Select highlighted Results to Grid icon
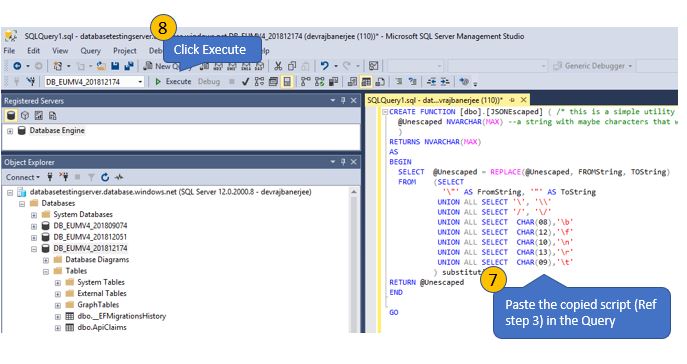This screenshot has height=364, width=687. point(366,81)
